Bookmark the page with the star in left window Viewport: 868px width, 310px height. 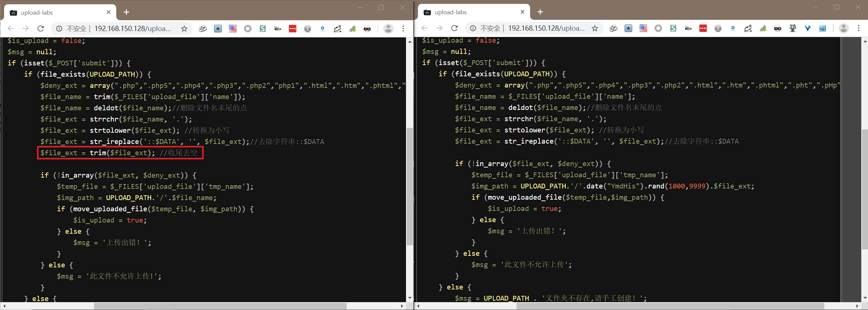[x=184, y=28]
